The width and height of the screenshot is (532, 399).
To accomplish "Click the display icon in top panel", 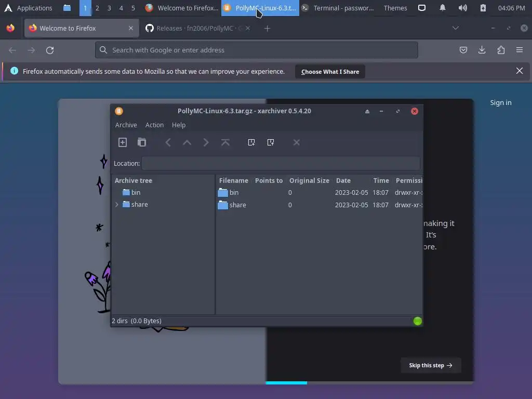I will pyautogui.click(x=422, y=8).
